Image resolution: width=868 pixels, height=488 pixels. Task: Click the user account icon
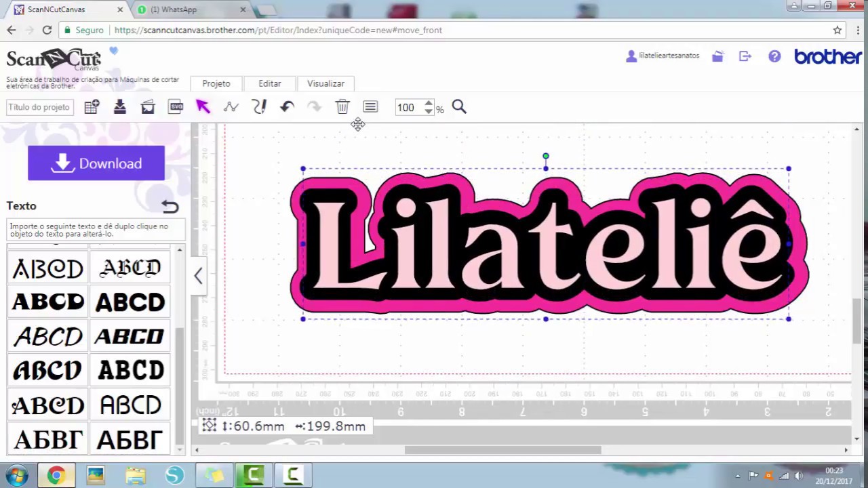tap(631, 56)
